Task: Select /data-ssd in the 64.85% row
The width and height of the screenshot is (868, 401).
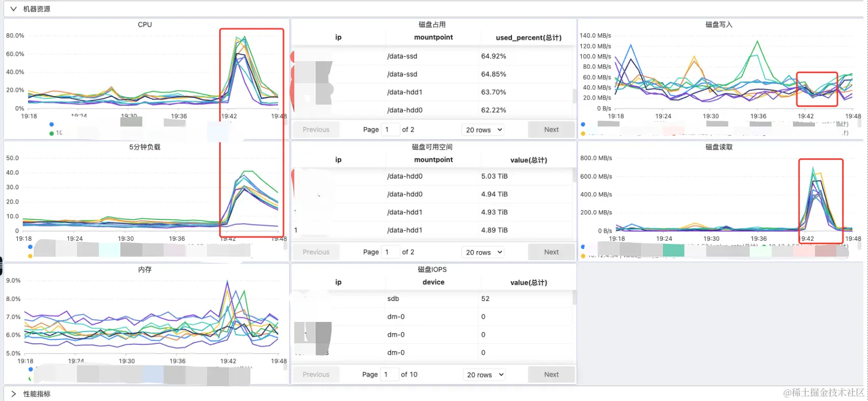Action: point(402,74)
